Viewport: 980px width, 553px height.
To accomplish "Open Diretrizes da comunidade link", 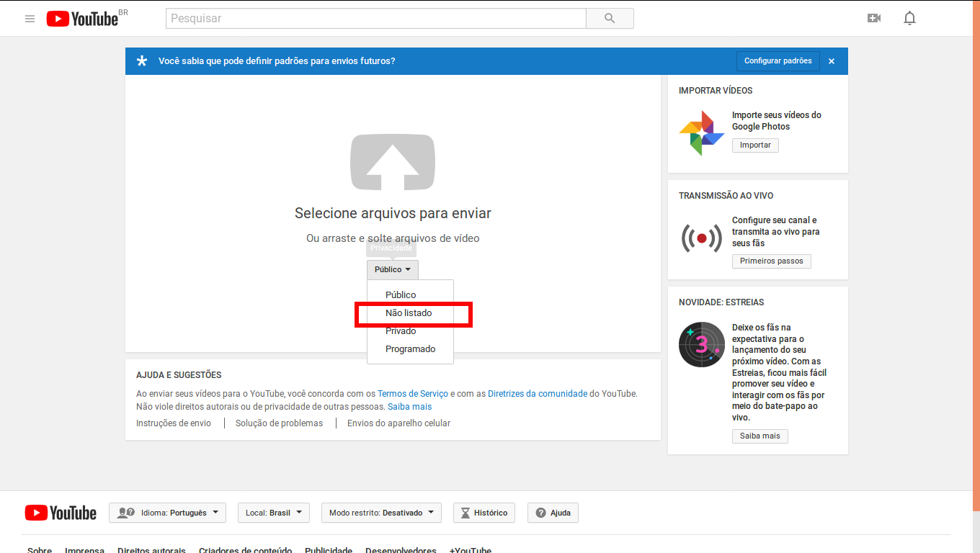I will 538,394.
